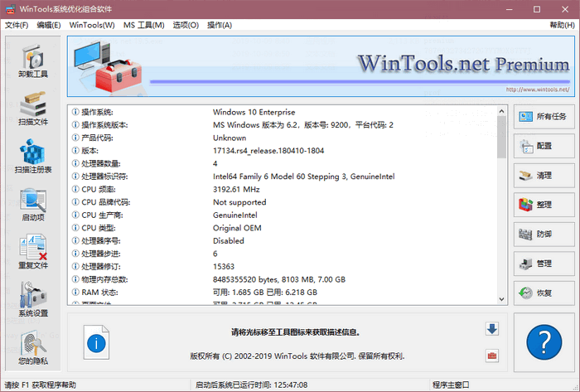Select the 处理器修订: row

coord(283,267)
